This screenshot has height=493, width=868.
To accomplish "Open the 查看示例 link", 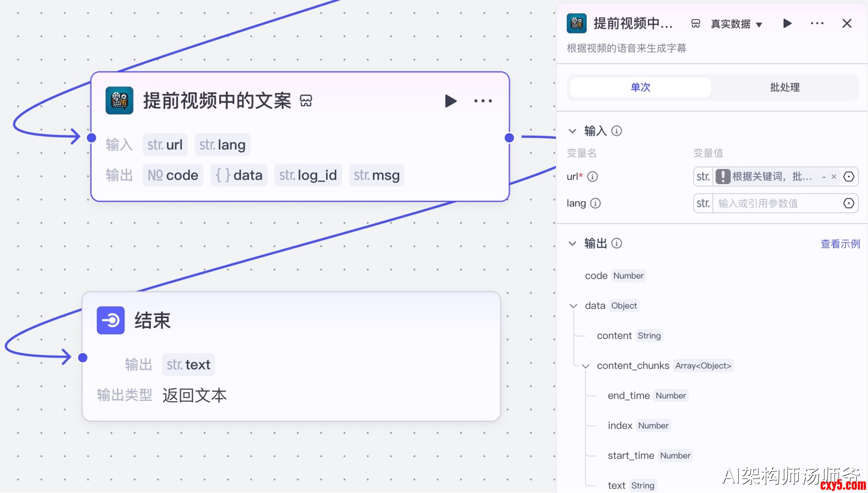I will pos(840,244).
